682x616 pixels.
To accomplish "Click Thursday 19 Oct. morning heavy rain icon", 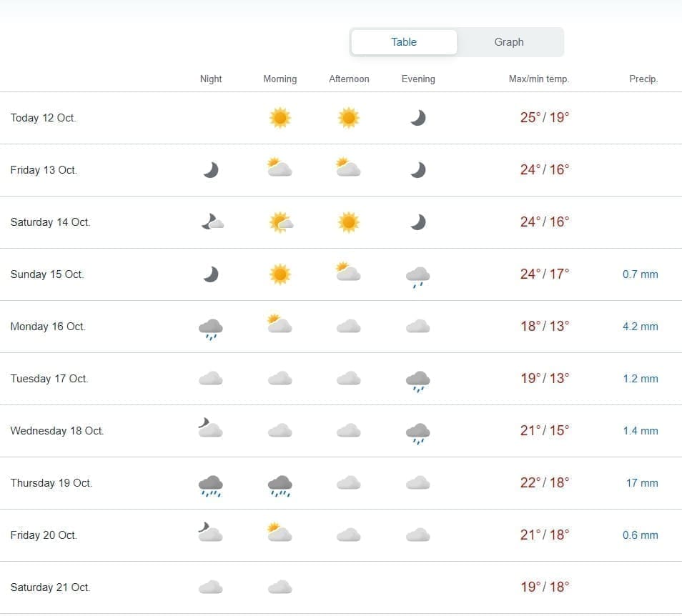I will click(x=280, y=485).
